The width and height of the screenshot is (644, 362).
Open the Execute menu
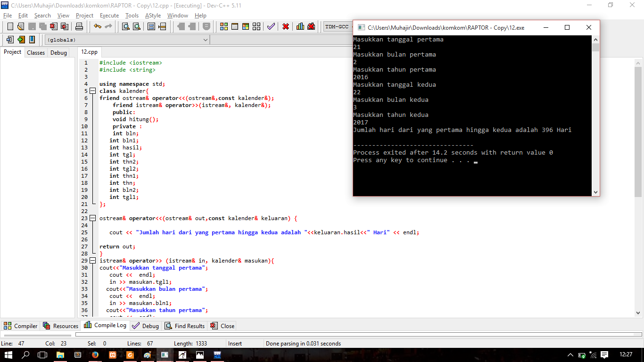tap(109, 15)
